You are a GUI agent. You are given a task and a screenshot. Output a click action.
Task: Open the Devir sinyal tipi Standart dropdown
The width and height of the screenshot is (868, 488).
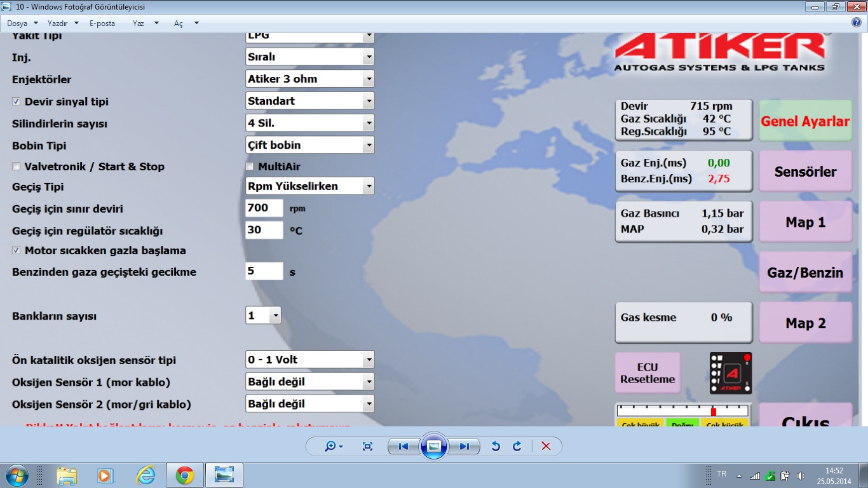[x=310, y=100]
